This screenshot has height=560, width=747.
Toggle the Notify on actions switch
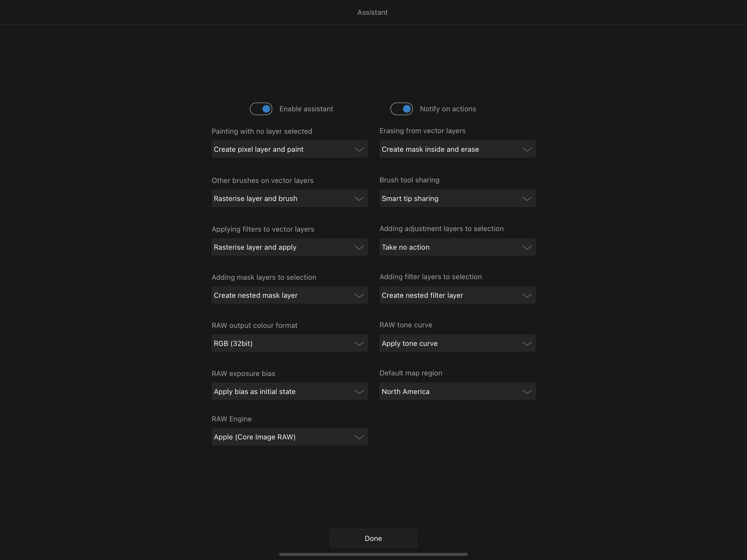pos(401,109)
